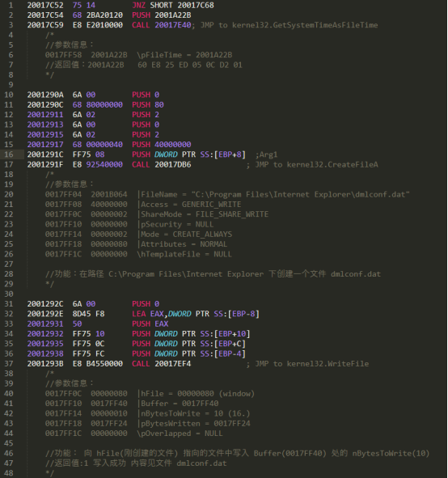Click the kernel32.WriteFile comment
This screenshot has width=448, height=478.
[x=312, y=364]
